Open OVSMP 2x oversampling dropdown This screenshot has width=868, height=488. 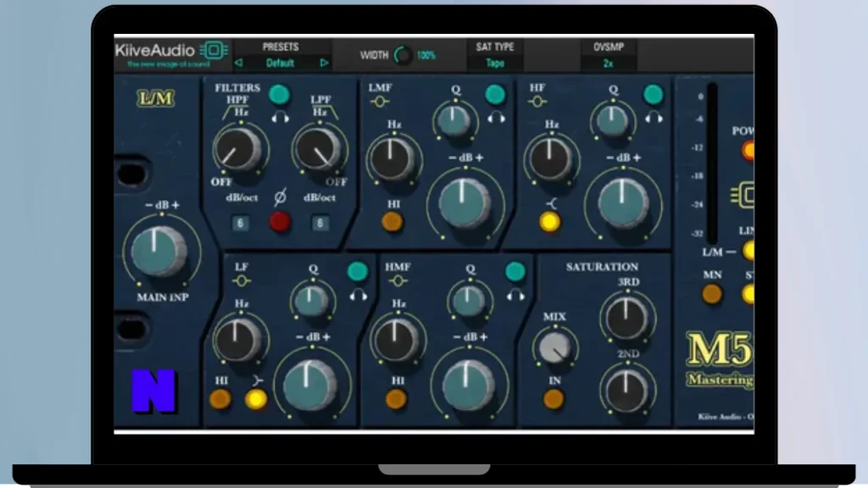[x=609, y=64]
